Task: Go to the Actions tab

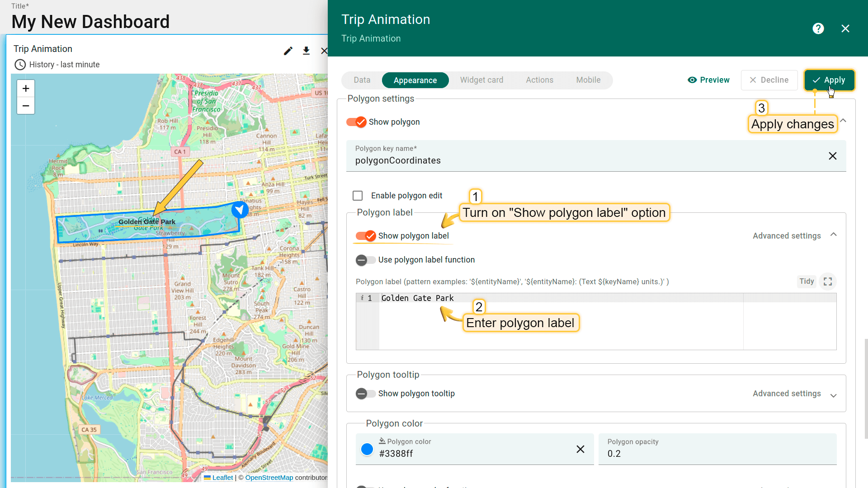Action: [539, 80]
